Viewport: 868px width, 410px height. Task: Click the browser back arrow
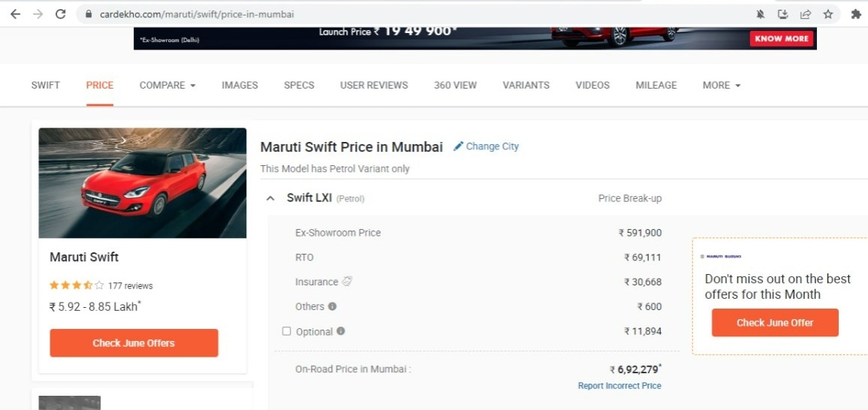[x=15, y=14]
